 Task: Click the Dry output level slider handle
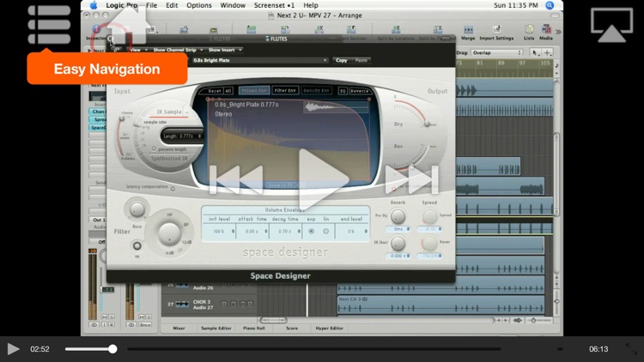click(x=428, y=124)
